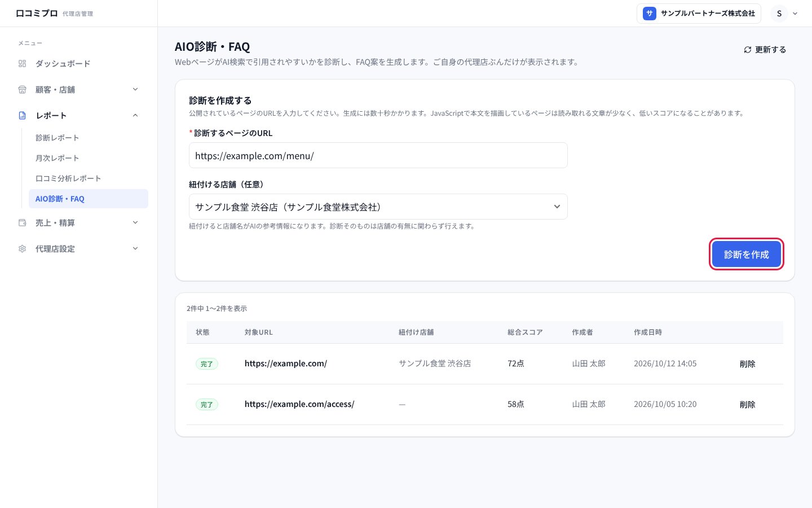Click the gear icon beside 代理店設定
Image resolution: width=812 pixels, height=508 pixels.
pos(23,249)
